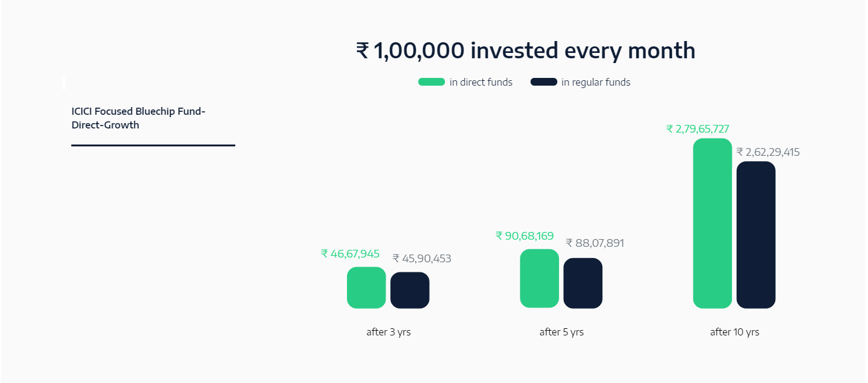Click the dark navy 10 years bar
Image resolution: width=868 pixels, height=383 pixels.
coord(756,235)
